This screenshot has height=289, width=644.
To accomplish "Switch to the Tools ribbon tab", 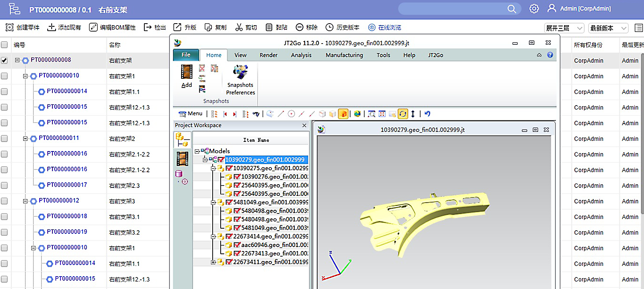I will coord(383,55).
